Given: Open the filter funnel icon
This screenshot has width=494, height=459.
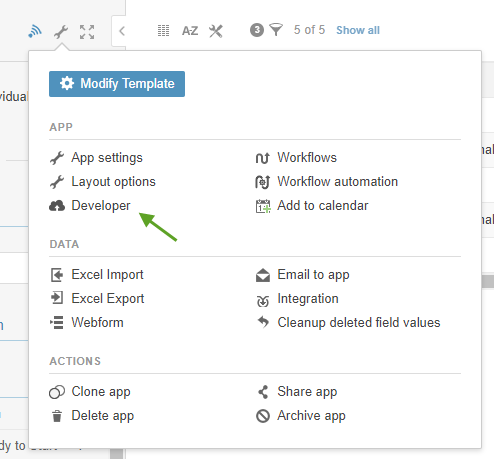Looking at the screenshot, I should click(276, 30).
